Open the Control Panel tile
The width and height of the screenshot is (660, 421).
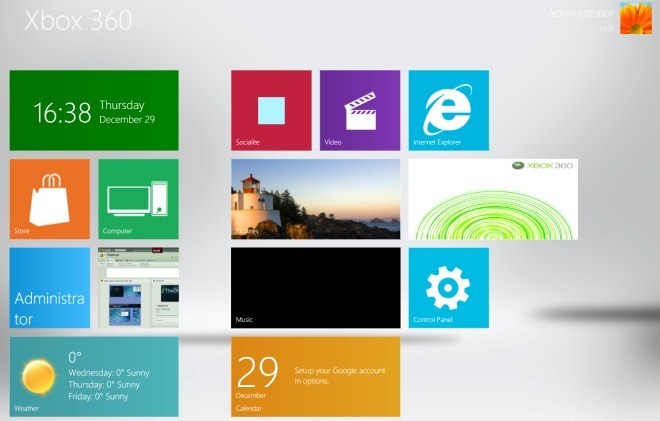pyautogui.click(x=449, y=288)
